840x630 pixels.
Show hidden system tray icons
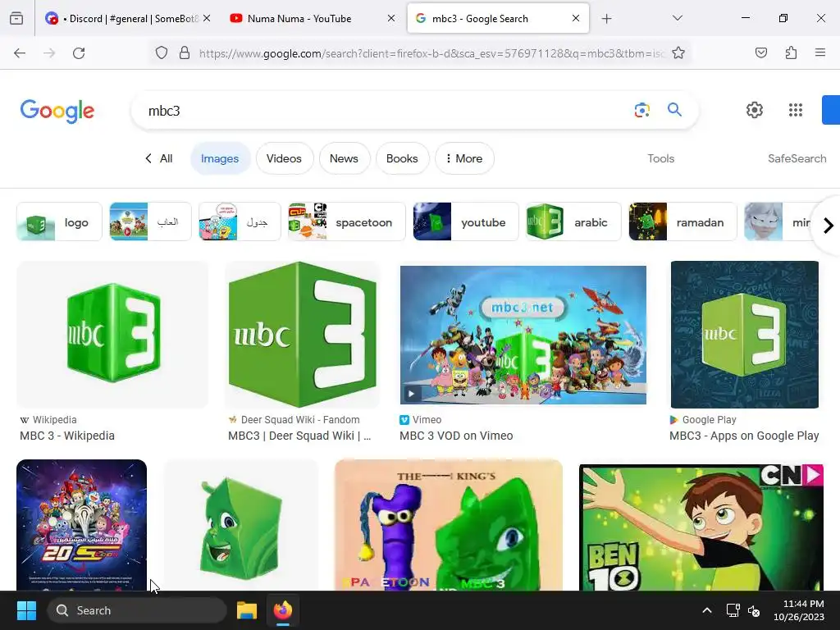[x=707, y=610]
